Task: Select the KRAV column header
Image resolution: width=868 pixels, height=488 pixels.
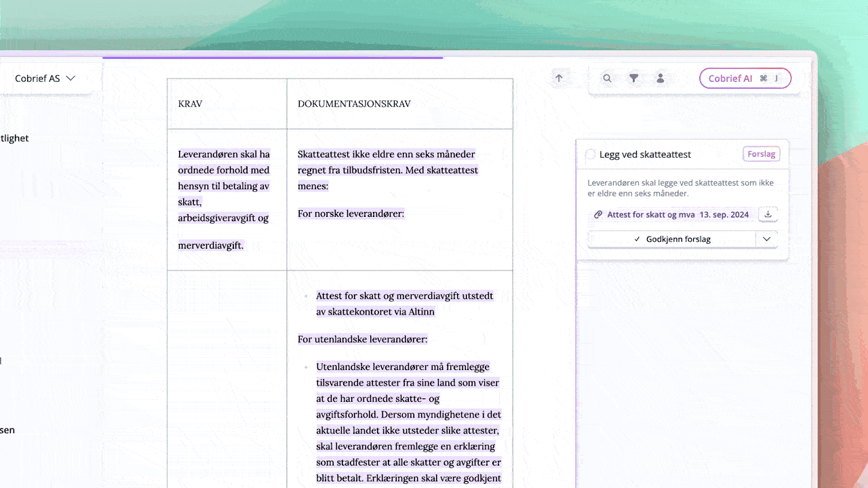Action: [x=190, y=104]
